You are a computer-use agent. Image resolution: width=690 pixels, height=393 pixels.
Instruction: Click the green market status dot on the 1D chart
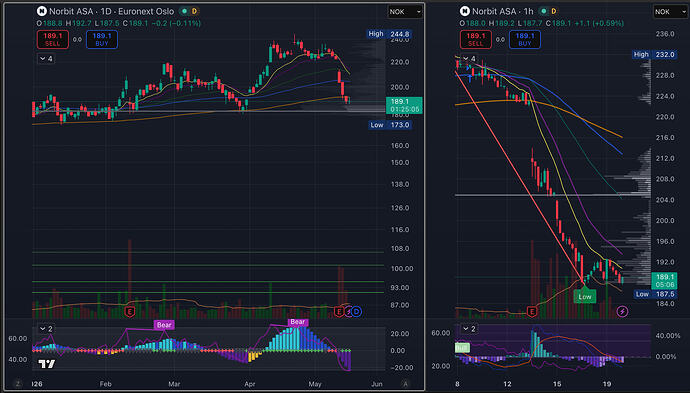(x=184, y=11)
